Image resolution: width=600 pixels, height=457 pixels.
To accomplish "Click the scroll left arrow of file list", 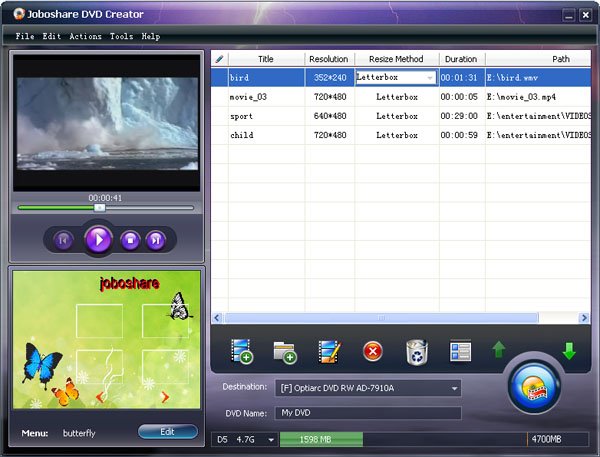I will tap(217, 318).
